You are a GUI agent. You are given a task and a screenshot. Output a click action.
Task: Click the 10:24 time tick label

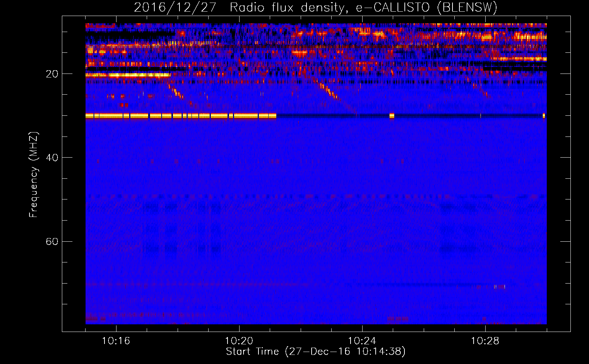pyautogui.click(x=362, y=341)
